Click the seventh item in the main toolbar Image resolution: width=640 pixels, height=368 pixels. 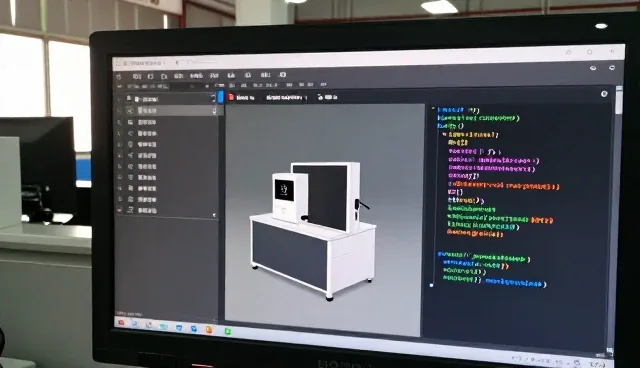pyautogui.click(x=214, y=75)
